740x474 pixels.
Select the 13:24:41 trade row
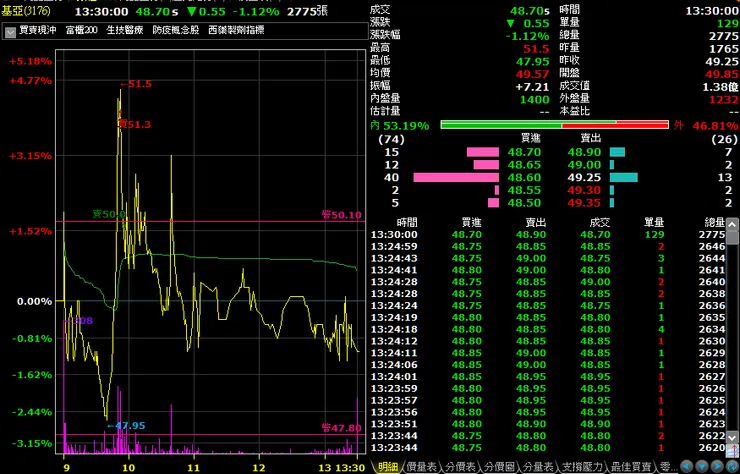547,270
